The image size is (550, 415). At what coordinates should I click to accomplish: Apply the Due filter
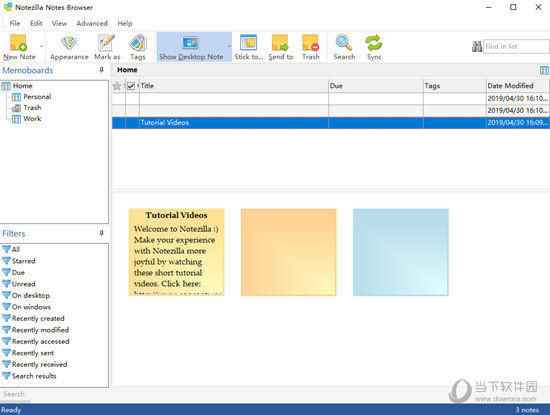click(x=18, y=273)
